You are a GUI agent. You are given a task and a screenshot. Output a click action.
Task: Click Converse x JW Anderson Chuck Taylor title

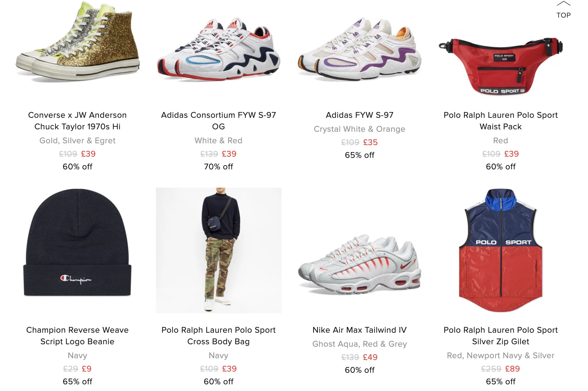pos(77,121)
